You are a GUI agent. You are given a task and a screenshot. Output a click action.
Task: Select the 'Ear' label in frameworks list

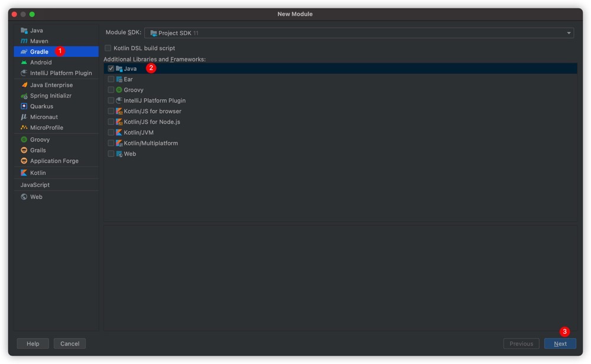[128, 80]
